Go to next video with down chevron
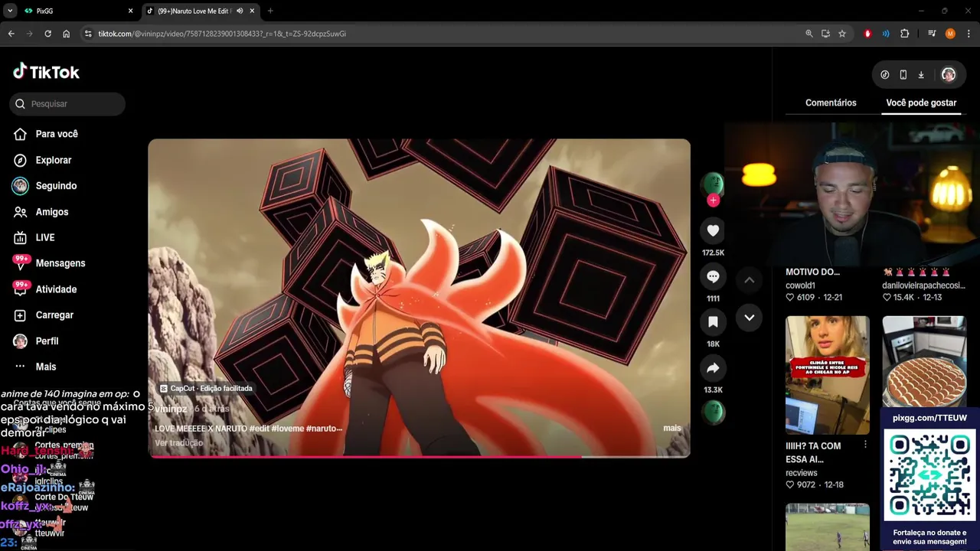Viewport: 980px width, 551px height. pyautogui.click(x=749, y=317)
